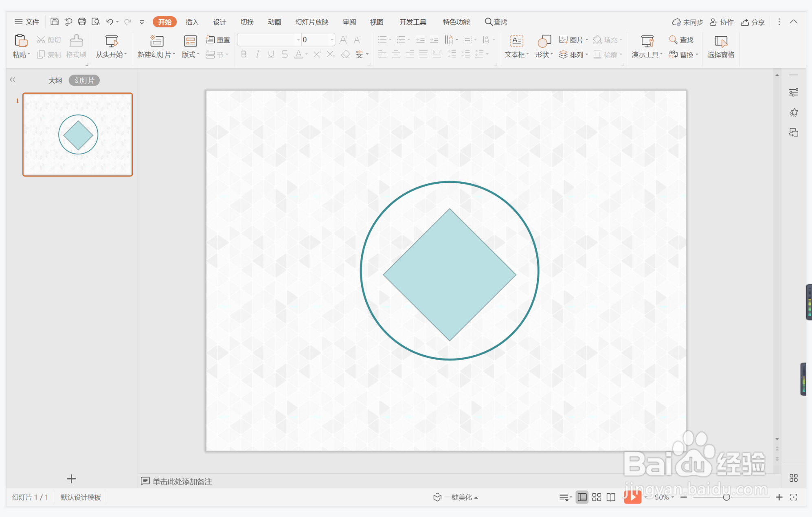The width and height of the screenshot is (812, 517).
Task: Switch to the Outline pane tab
Action: coord(55,80)
